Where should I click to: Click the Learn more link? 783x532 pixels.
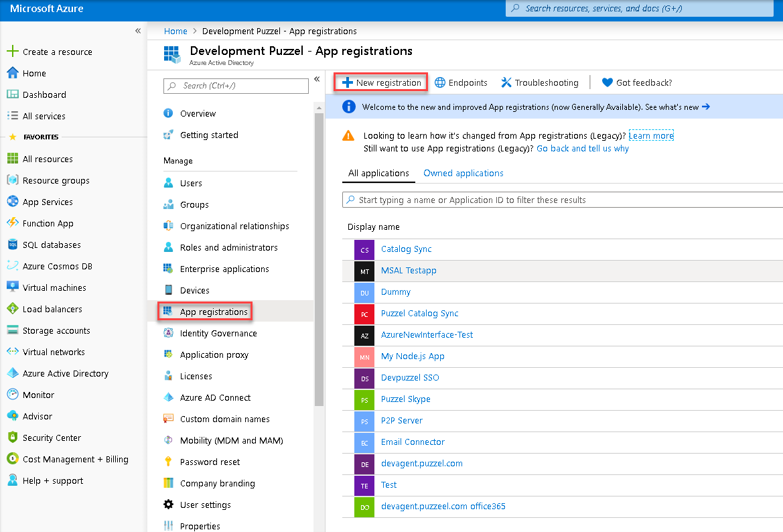pyautogui.click(x=650, y=135)
